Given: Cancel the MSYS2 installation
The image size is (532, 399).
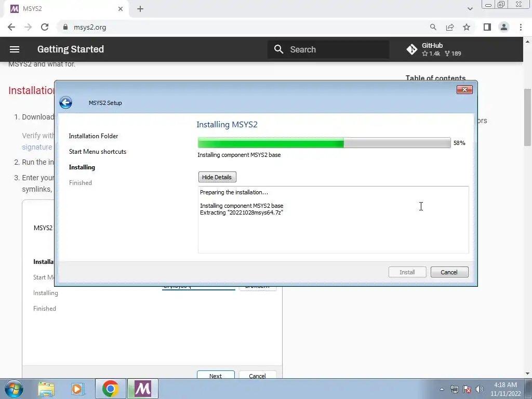Looking at the screenshot, I should coord(449,272).
